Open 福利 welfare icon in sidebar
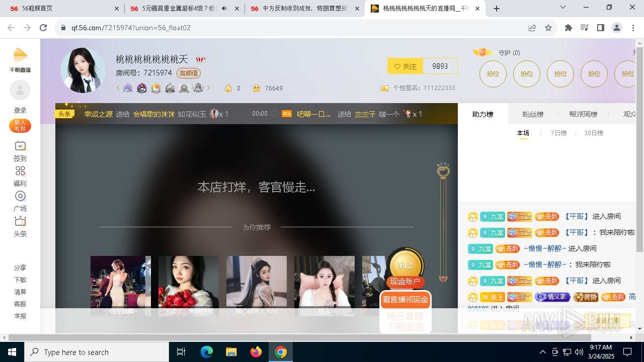This screenshot has width=644, height=362. point(20,176)
